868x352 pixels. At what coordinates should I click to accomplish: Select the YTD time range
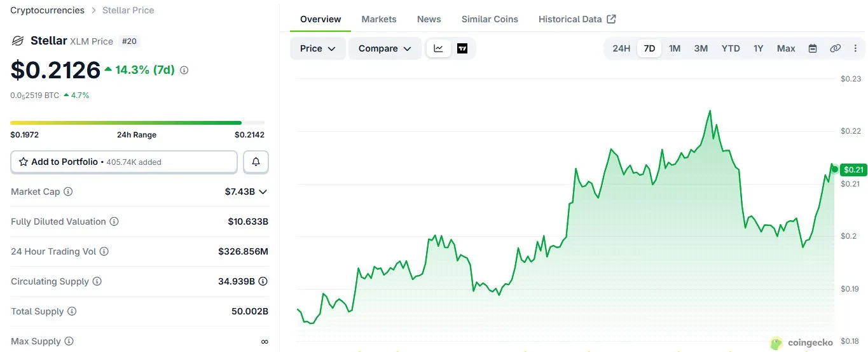pos(731,48)
